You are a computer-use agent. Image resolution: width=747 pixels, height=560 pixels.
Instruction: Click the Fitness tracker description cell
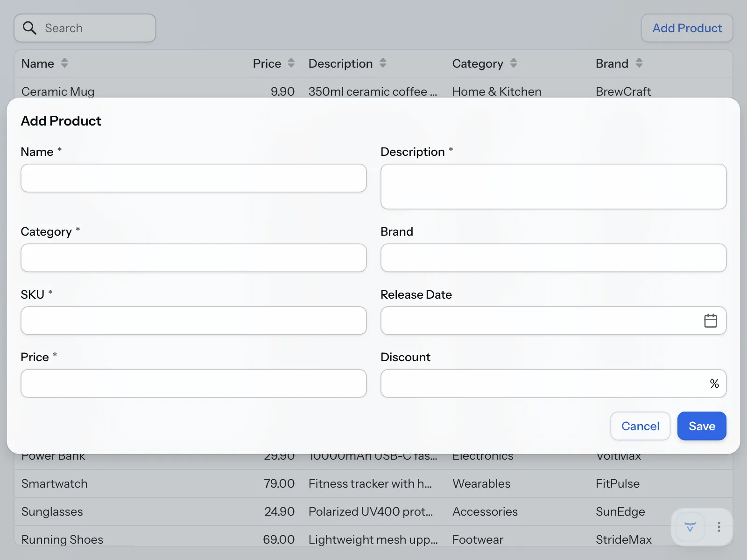click(370, 483)
